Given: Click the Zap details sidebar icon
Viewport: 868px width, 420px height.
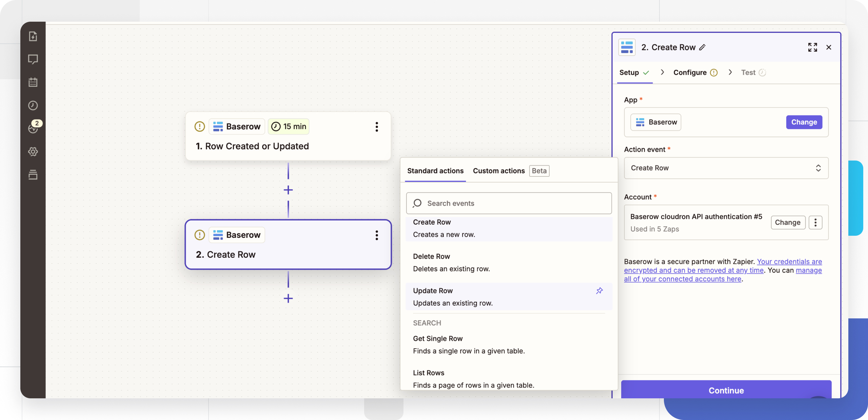Looking at the screenshot, I should click(x=33, y=36).
